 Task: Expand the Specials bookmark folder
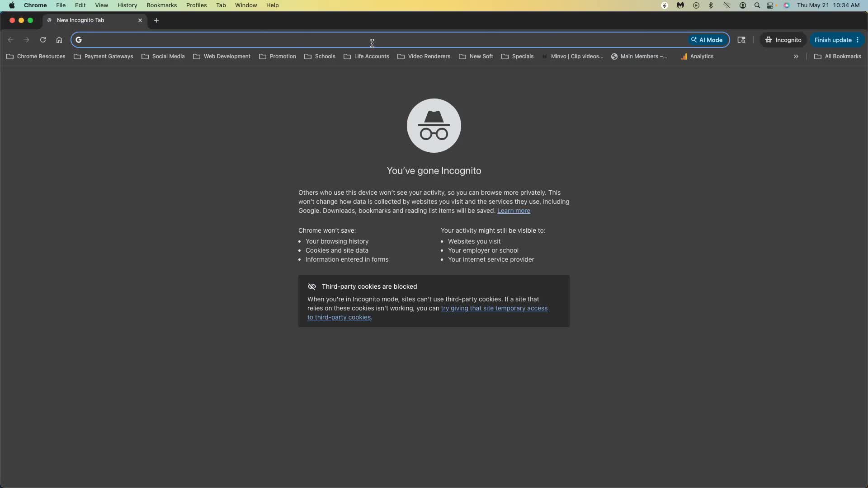[x=518, y=56]
